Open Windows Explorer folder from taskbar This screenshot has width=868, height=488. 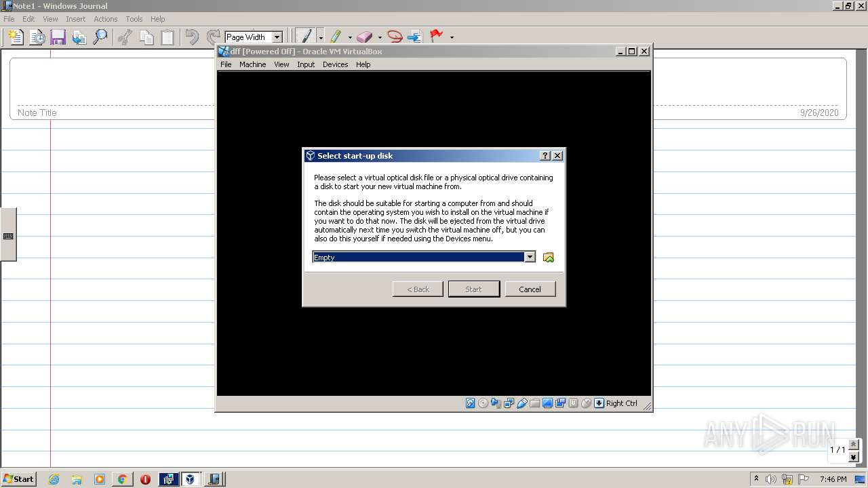77,479
